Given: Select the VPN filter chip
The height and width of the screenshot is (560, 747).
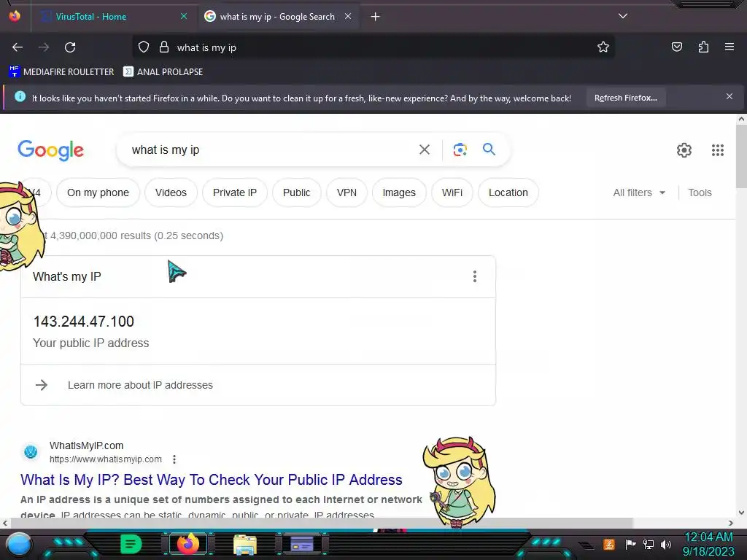Looking at the screenshot, I should click(x=347, y=192).
